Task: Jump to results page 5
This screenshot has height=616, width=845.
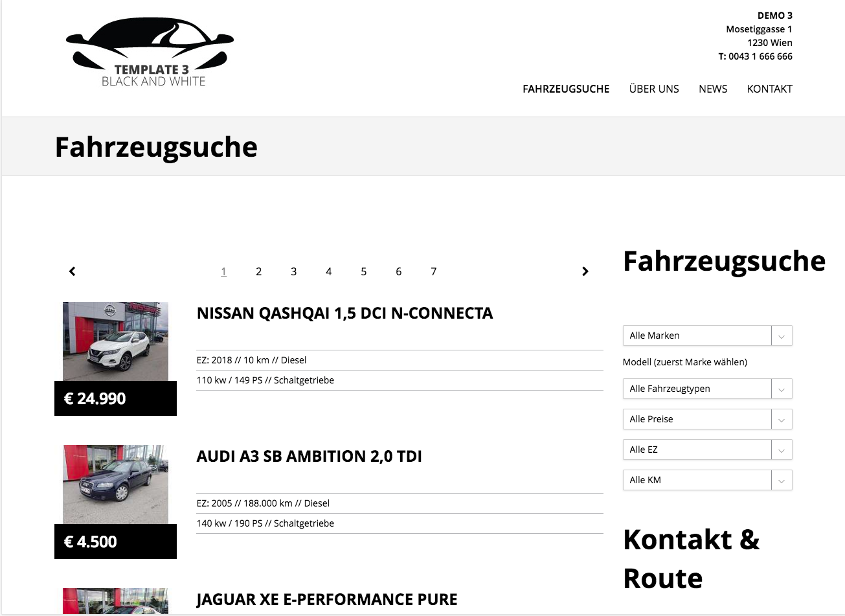Action: point(363,271)
